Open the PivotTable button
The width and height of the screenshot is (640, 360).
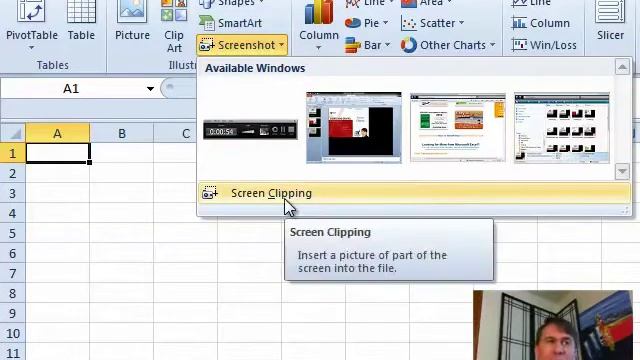(x=31, y=20)
